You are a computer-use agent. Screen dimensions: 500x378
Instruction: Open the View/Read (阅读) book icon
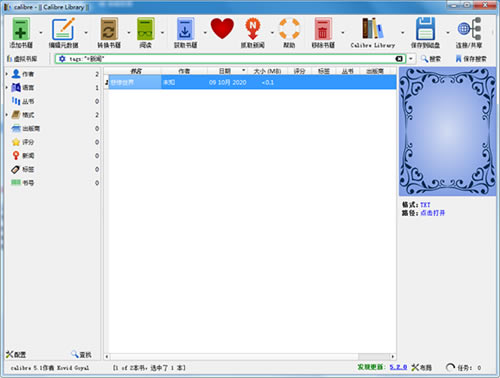146,33
